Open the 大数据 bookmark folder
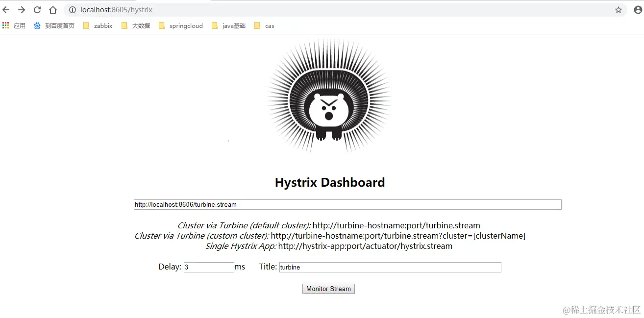 pos(136,26)
